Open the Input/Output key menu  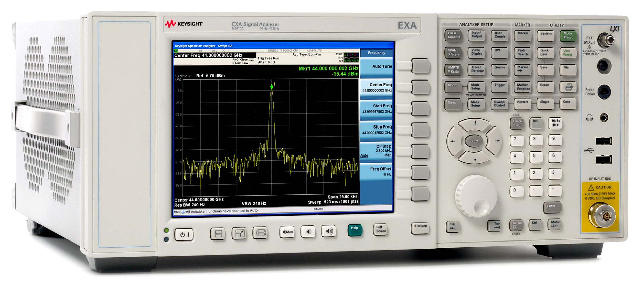[x=477, y=35]
